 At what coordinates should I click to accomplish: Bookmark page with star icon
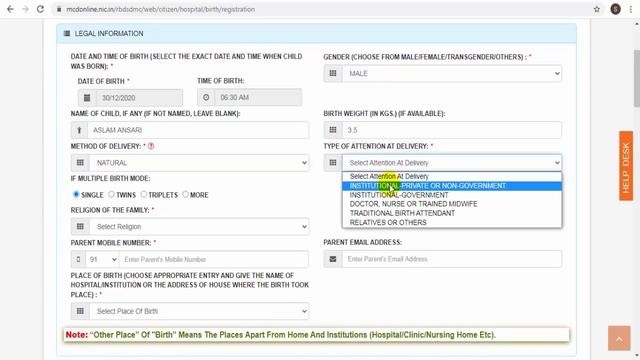[x=597, y=9]
